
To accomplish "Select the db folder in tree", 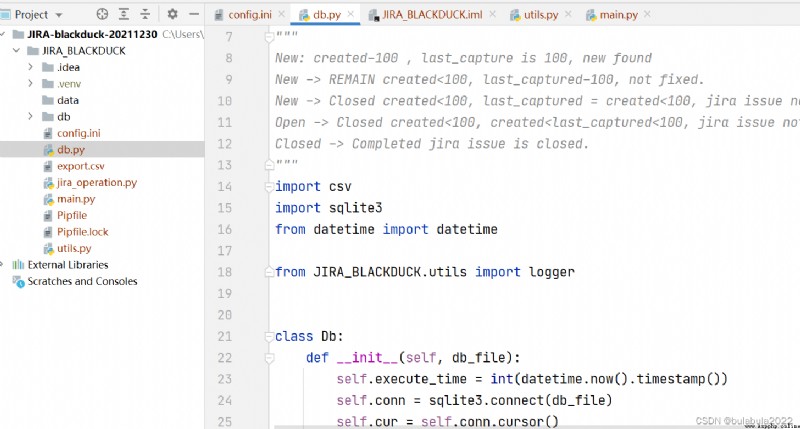I will pos(64,117).
